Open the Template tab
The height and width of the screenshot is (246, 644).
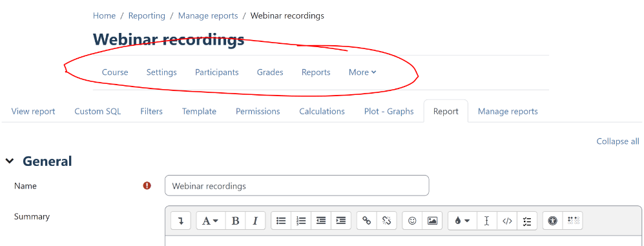click(x=199, y=111)
